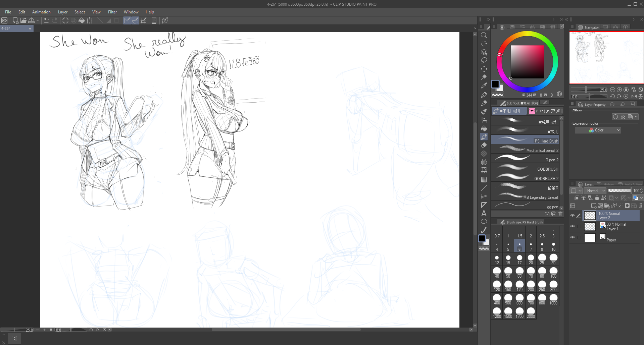Click the Clear/delete spinner icon in command bar
644x345 pixels.
click(x=65, y=20)
